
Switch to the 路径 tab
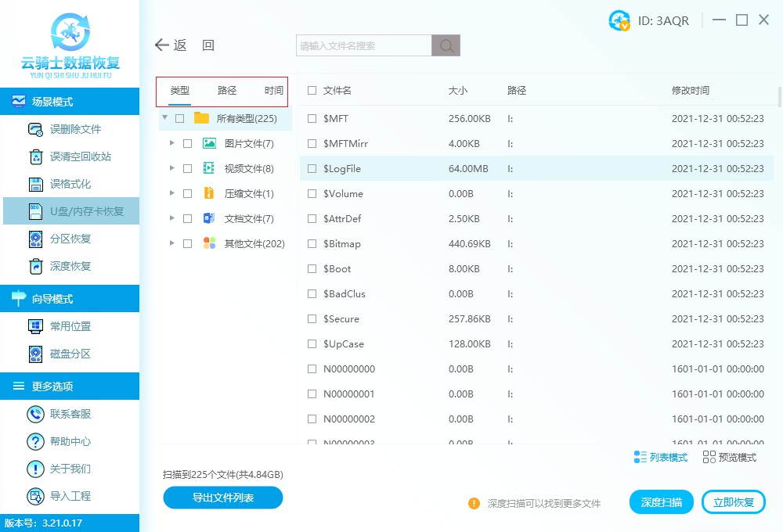point(227,90)
